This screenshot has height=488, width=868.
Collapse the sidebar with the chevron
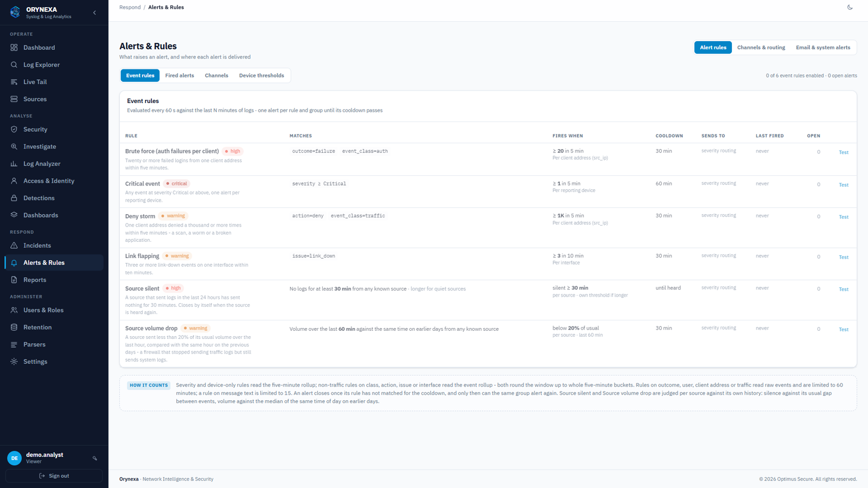(x=94, y=12)
